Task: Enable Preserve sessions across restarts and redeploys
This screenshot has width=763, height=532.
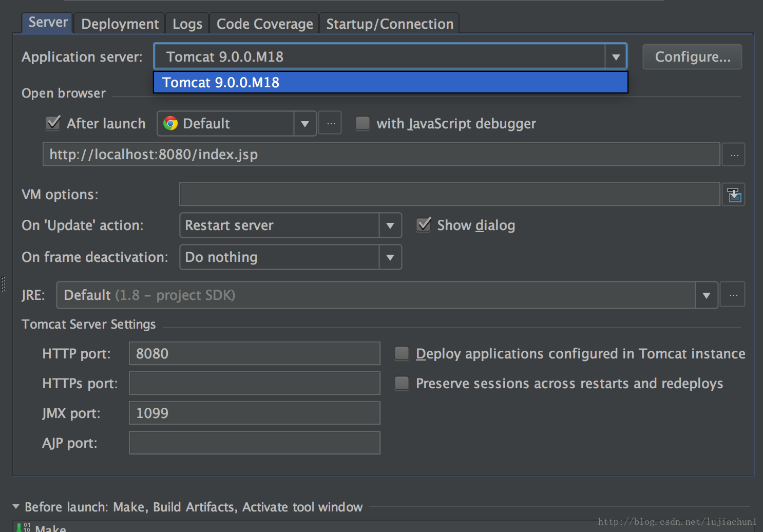Action: pyautogui.click(x=402, y=383)
